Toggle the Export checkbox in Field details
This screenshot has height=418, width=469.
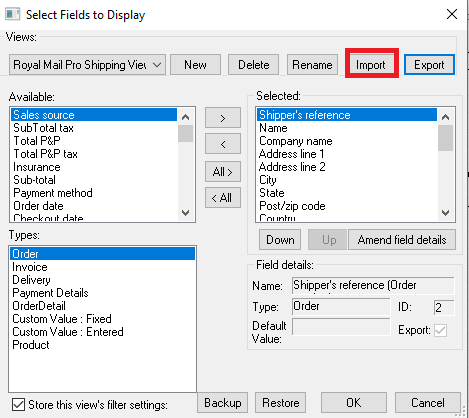tap(440, 330)
